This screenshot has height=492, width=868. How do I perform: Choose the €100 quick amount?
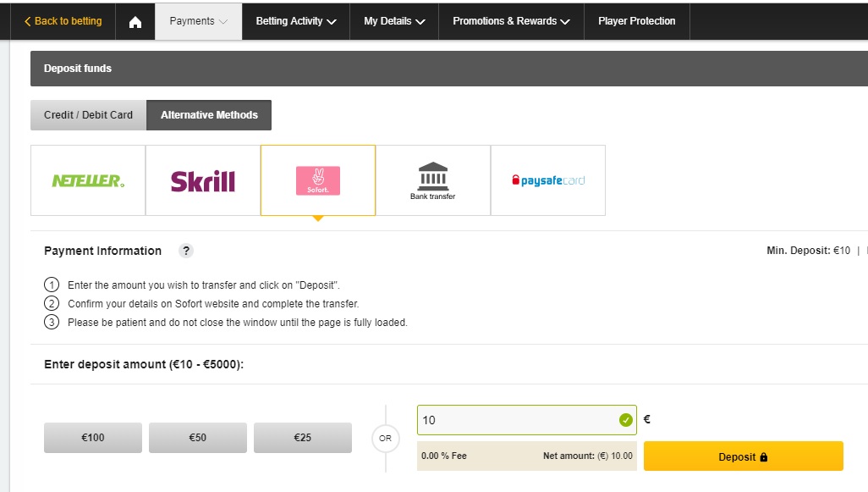click(93, 438)
